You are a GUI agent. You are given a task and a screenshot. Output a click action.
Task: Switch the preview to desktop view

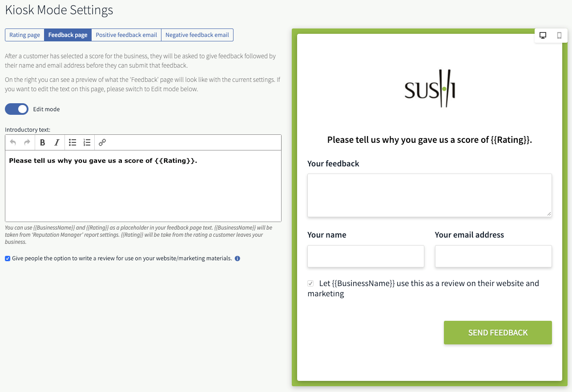543,36
